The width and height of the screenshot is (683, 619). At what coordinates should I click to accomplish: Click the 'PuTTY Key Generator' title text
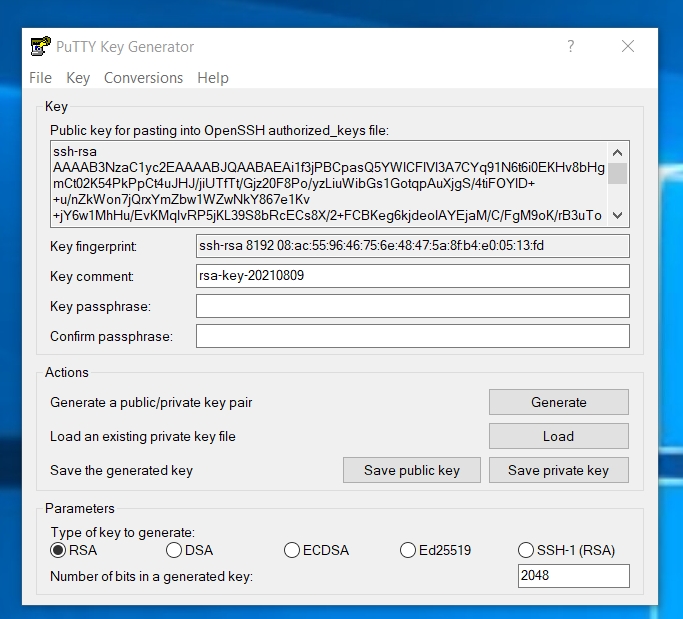[125, 47]
